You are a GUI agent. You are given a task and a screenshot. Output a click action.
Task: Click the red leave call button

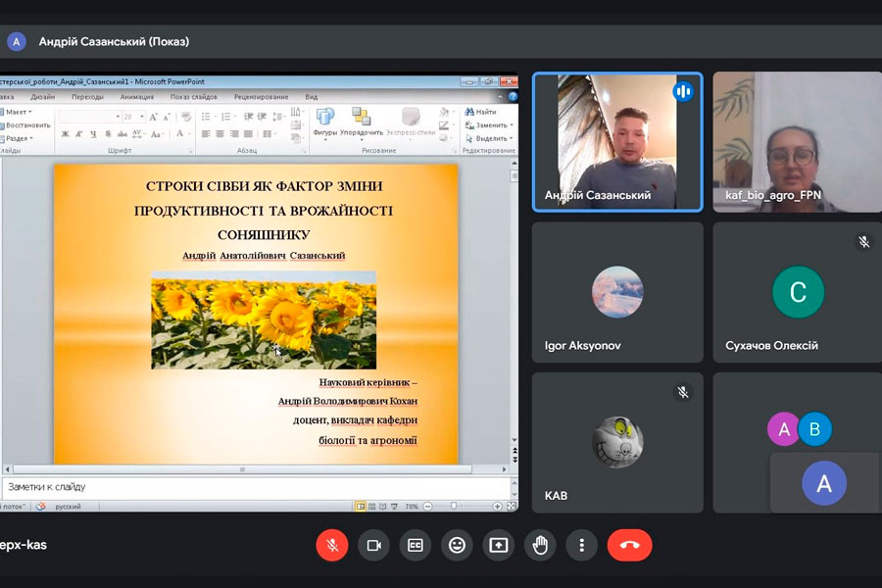629,545
